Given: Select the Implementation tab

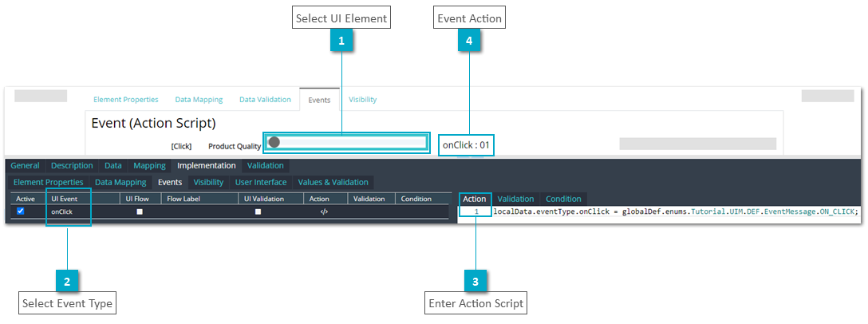Looking at the screenshot, I should tap(207, 166).
